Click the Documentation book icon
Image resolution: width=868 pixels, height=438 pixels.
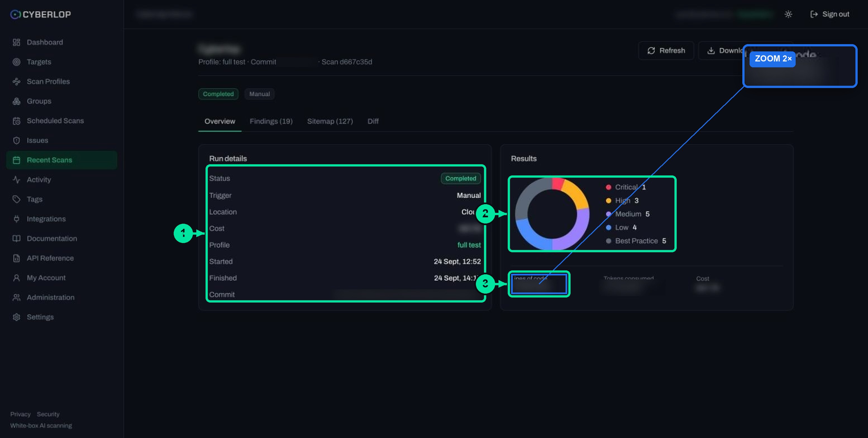16,239
